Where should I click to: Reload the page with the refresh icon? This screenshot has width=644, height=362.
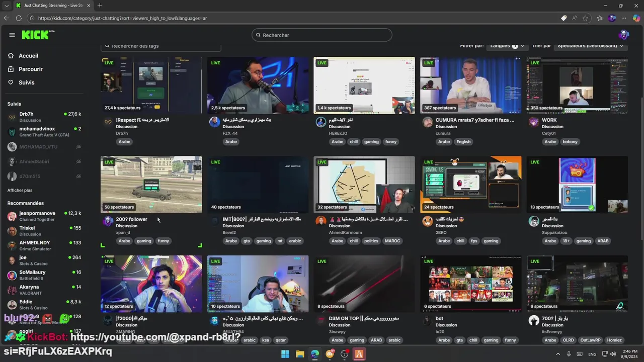19,18
